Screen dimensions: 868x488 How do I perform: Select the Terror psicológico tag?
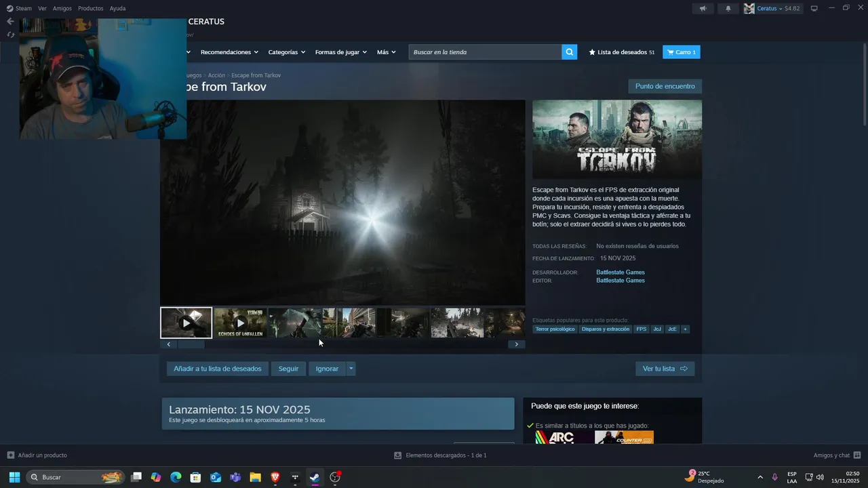(555, 329)
